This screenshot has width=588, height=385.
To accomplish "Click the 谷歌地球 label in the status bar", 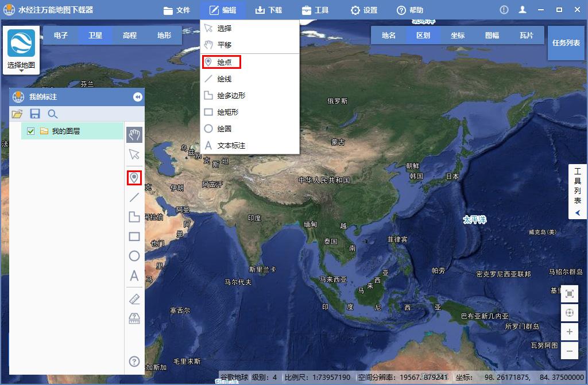I will (234, 377).
